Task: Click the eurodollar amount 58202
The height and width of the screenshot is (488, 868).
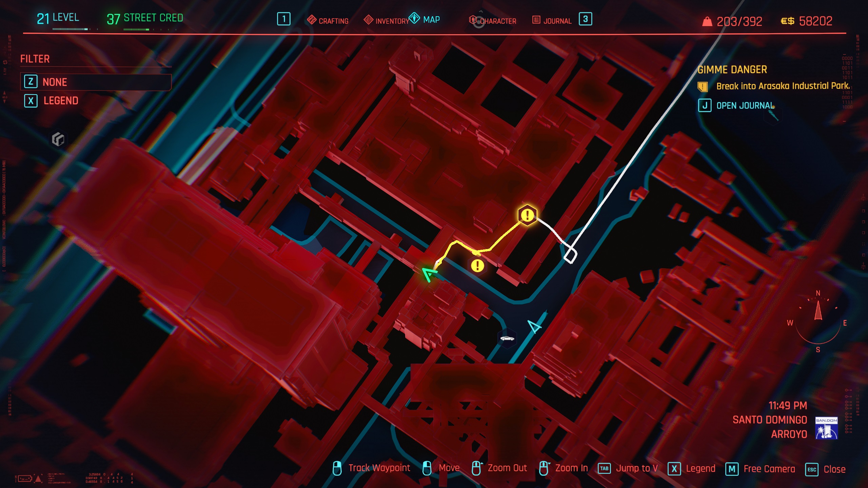Action: pyautogui.click(x=815, y=21)
